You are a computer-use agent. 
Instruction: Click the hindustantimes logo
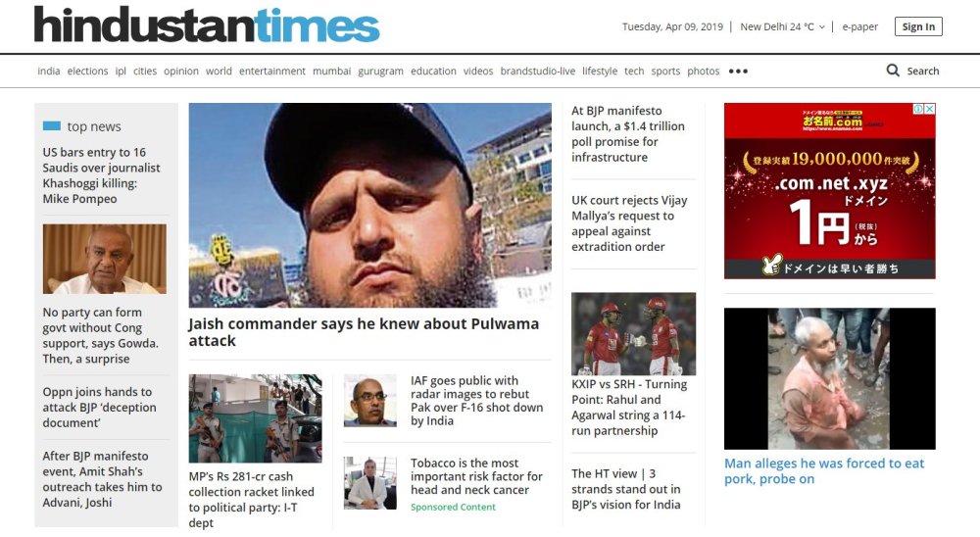206,25
